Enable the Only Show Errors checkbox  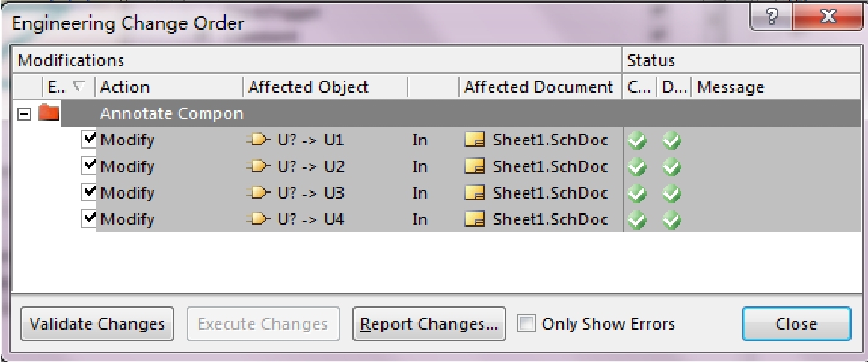pyautogui.click(x=526, y=324)
